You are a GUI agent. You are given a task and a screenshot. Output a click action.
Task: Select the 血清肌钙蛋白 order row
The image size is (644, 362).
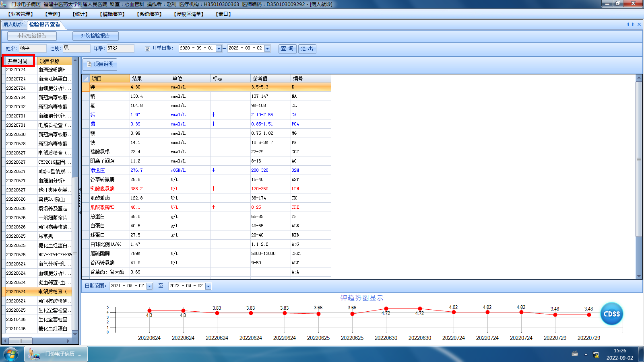pyautogui.click(x=37, y=79)
